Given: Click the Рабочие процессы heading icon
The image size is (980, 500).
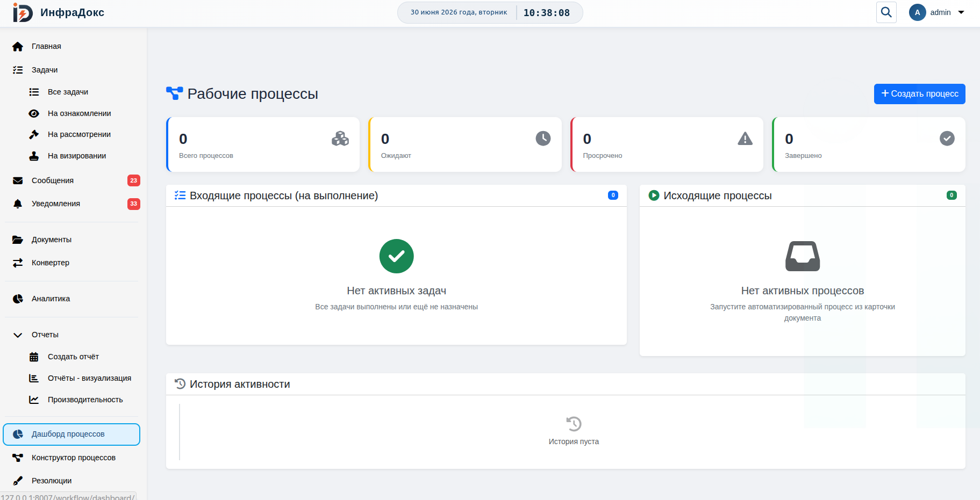Looking at the screenshot, I should 174,93.
